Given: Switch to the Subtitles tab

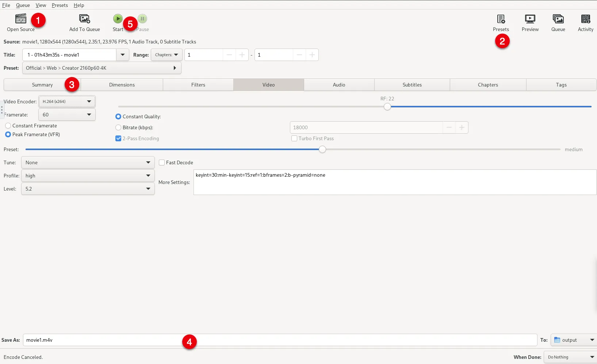Looking at the screenshot, I should click(x=412, y=85).
